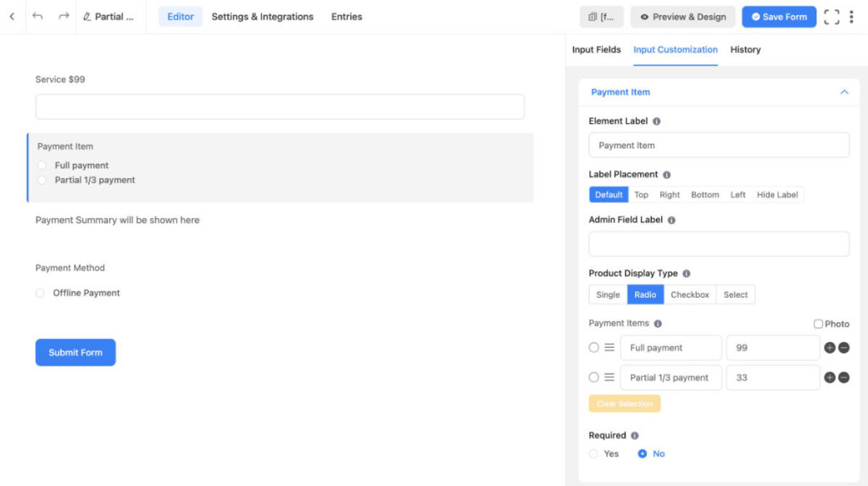
Task: Focus the Admin Field Label input
Action: (x=719, y=243)
